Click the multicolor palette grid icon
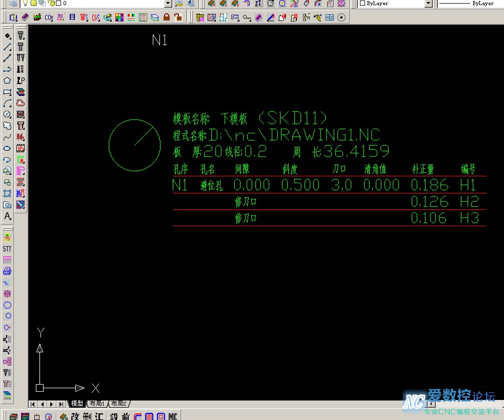Image resolution: width=504 pixels, height=420 pixels. click(119, 17)
